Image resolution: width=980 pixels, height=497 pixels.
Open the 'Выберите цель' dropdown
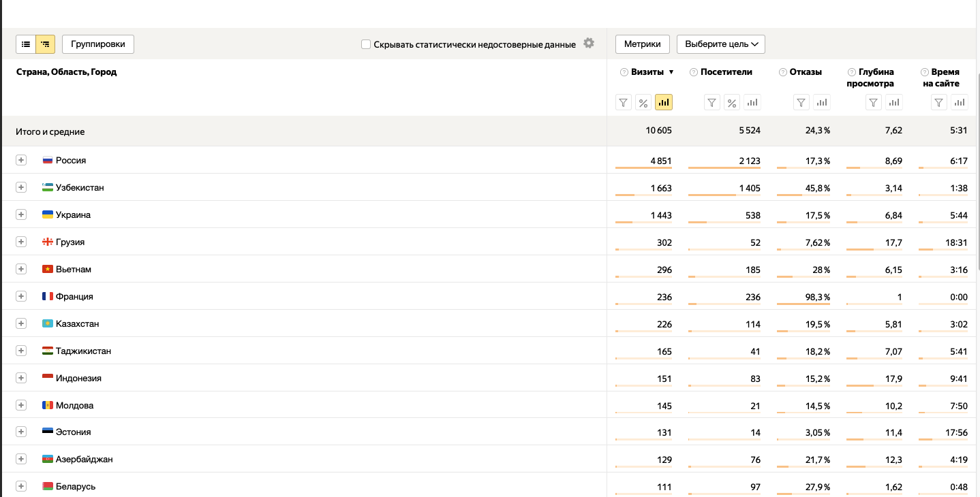(720, 44)
